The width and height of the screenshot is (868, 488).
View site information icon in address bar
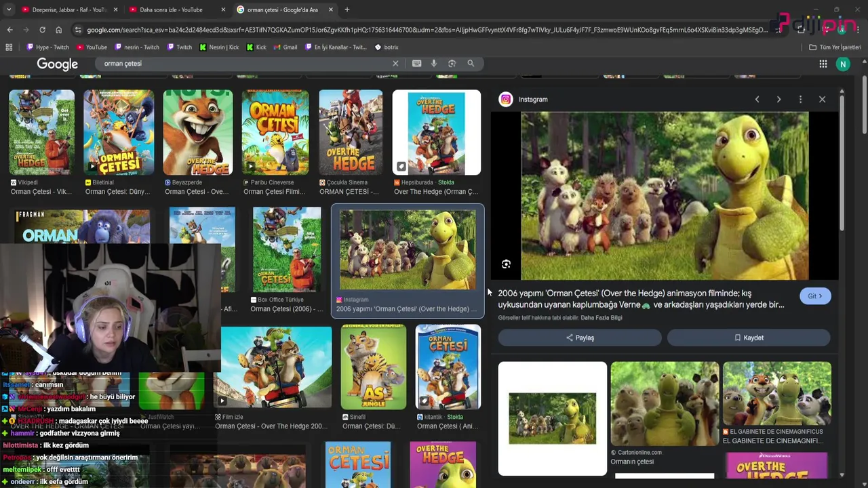[78, 30]
